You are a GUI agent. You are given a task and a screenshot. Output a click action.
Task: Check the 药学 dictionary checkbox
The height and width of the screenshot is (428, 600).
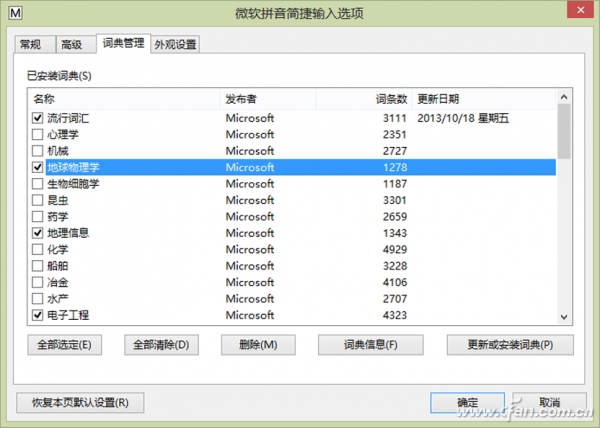pyautogui.click(x=38, y=216)
